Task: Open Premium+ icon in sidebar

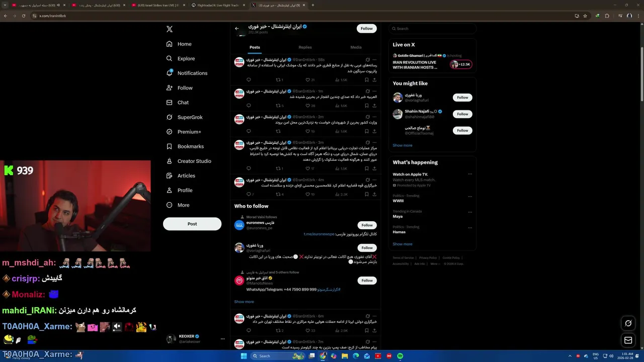Action: tap(170, 132)
